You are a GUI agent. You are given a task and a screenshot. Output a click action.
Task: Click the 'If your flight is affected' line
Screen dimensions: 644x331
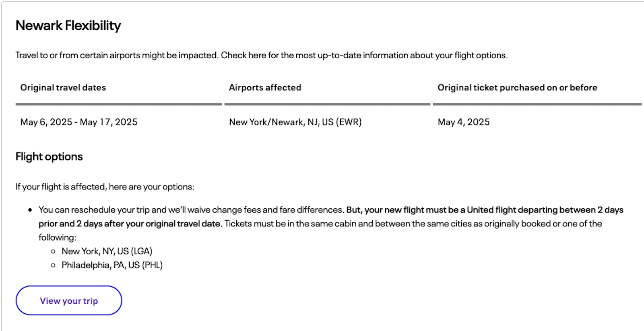click(105, 187)
